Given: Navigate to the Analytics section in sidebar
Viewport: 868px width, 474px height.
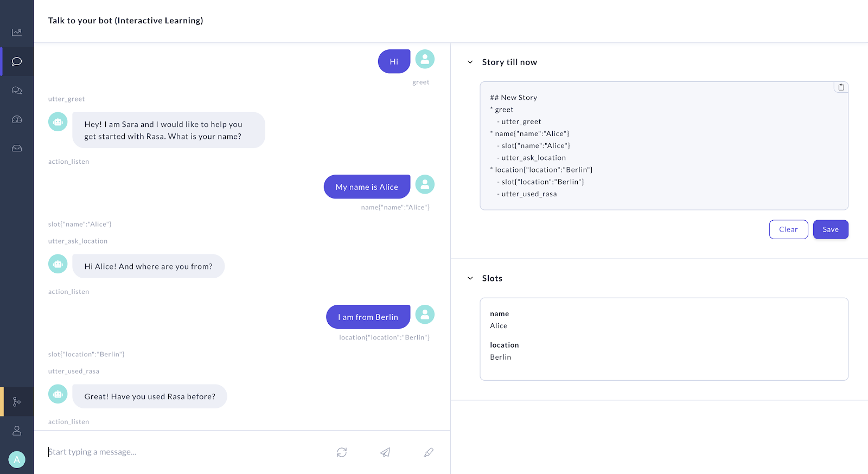Looking at the screenshot, I should [x=17, y=32].
